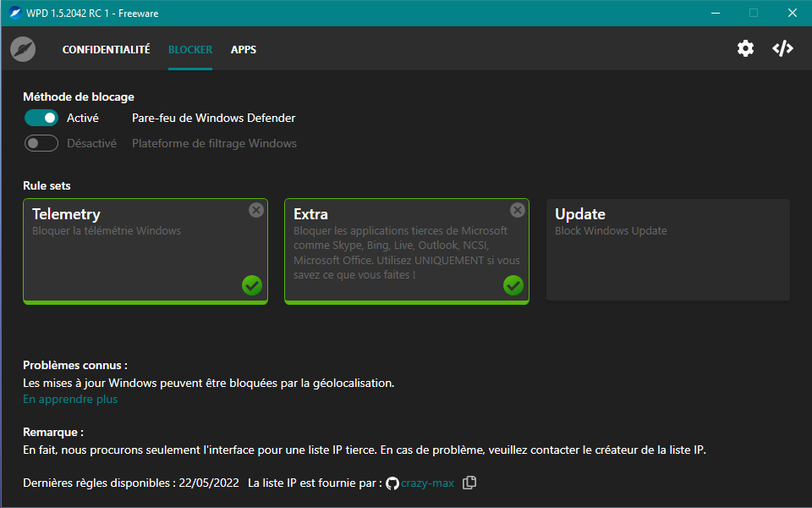The image size is (812, 508).
Task: Click the Telemetry rule set title
Action: (x=66, y=214)
